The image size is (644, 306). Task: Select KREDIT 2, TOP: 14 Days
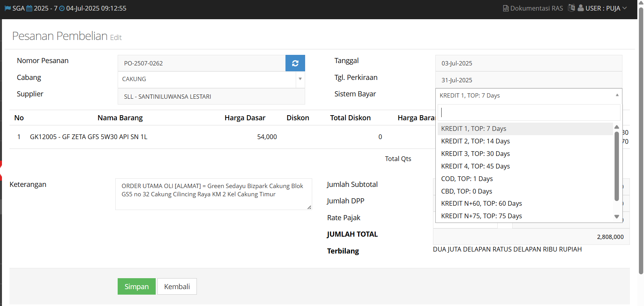(475, 141)
